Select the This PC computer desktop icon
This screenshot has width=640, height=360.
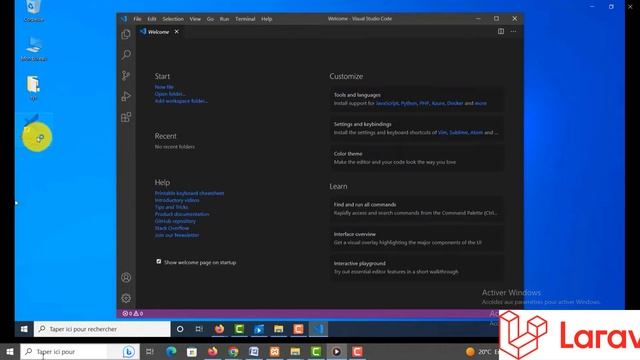click(x=33, y=49)
